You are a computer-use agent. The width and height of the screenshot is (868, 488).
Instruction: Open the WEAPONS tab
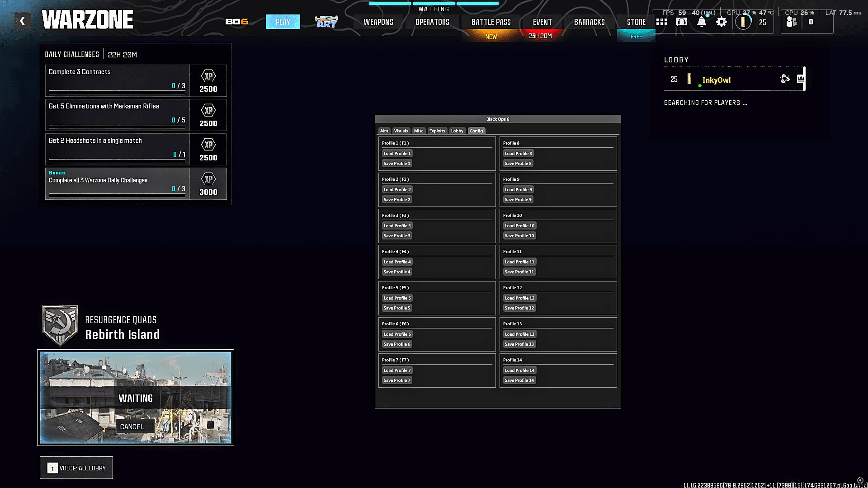(x=378, y=22)
